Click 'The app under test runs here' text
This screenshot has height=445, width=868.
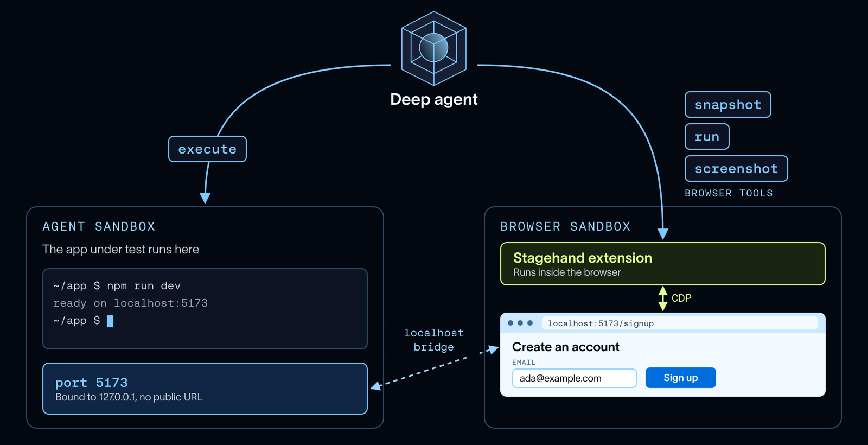pos(121,249)
